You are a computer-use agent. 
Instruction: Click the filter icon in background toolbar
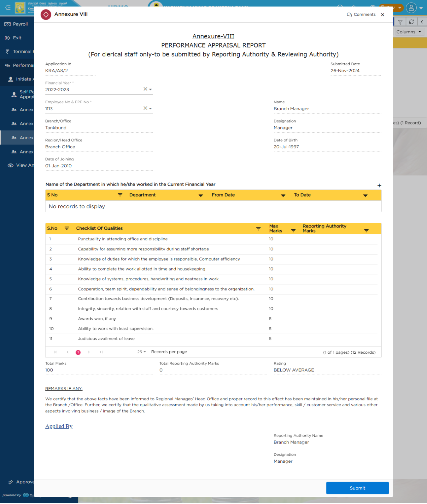tap(400, 22)
